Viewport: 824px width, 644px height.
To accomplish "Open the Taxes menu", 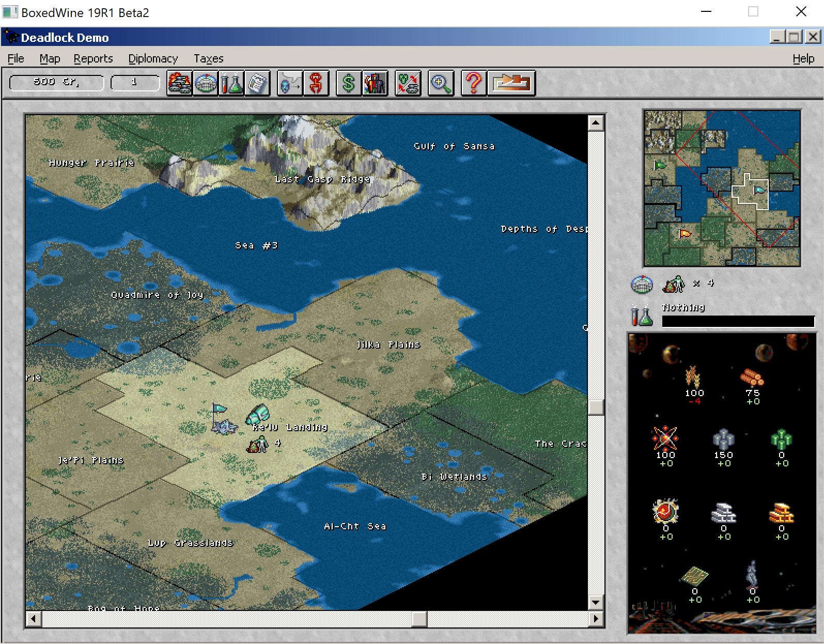I will pos(208,59).
